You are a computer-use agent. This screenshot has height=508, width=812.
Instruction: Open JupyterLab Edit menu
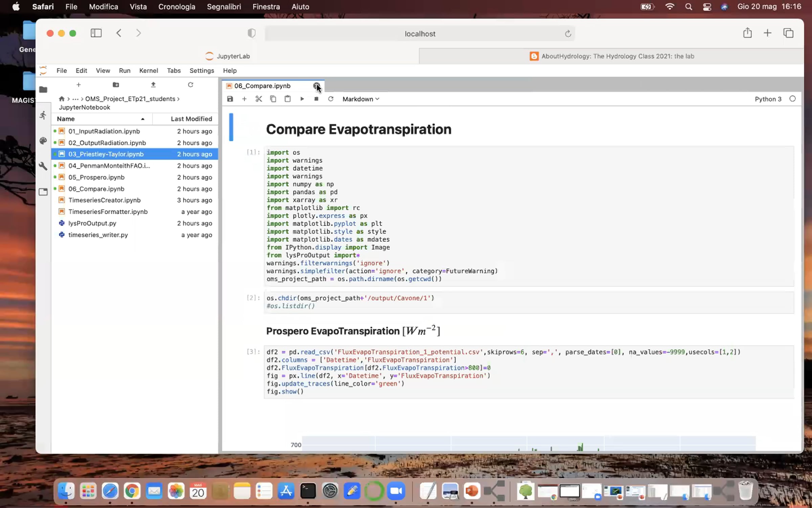tap(81, 70)
